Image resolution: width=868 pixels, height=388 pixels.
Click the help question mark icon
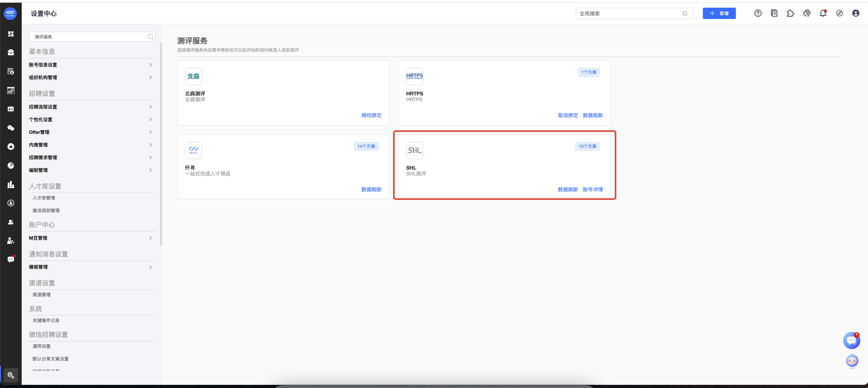pyautogui.click(x=758, y=13)
